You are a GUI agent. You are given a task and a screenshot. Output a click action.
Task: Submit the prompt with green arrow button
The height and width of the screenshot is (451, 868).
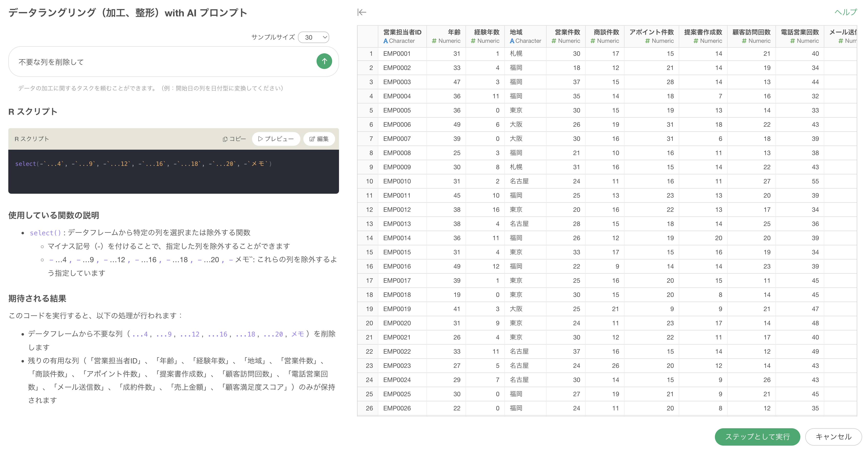(x=324, y=61)
